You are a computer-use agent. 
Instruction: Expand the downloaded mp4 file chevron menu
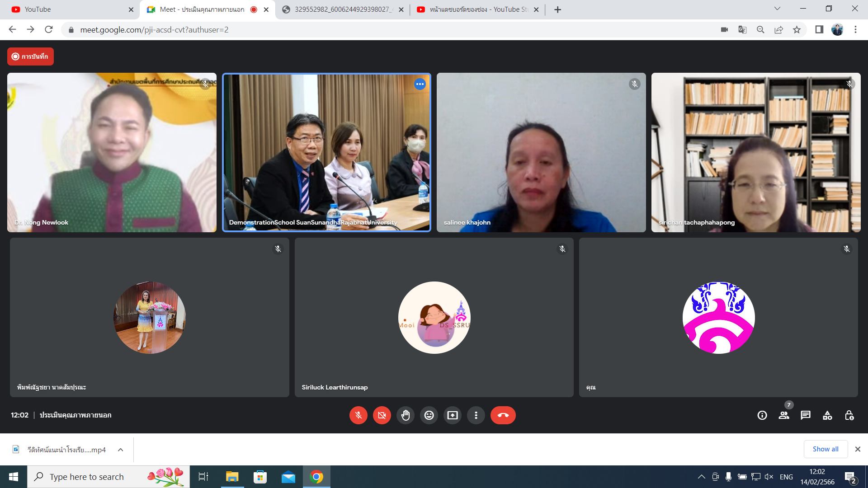click(x=120, y=450)
